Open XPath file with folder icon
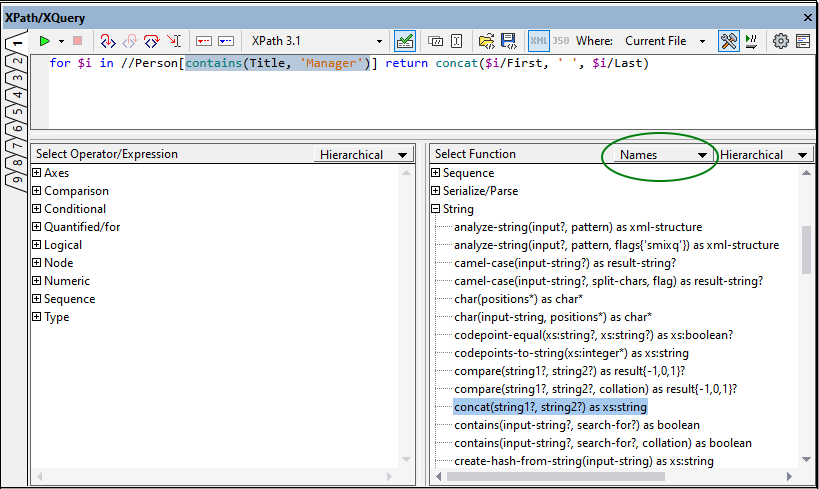This screenshot has height=489, width=819. tap(486, 41)
